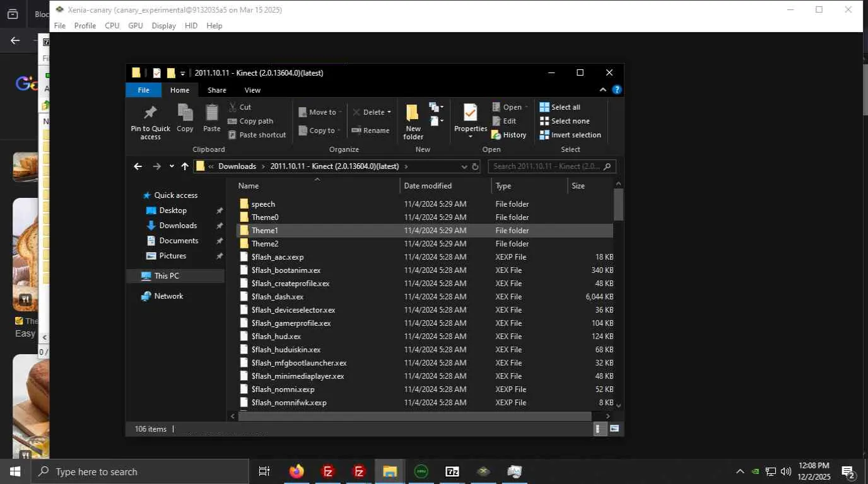Viewport: 868px width, 484px height.
Task: Expand the Properties dropdown arrow
Action: coord(470,137)
